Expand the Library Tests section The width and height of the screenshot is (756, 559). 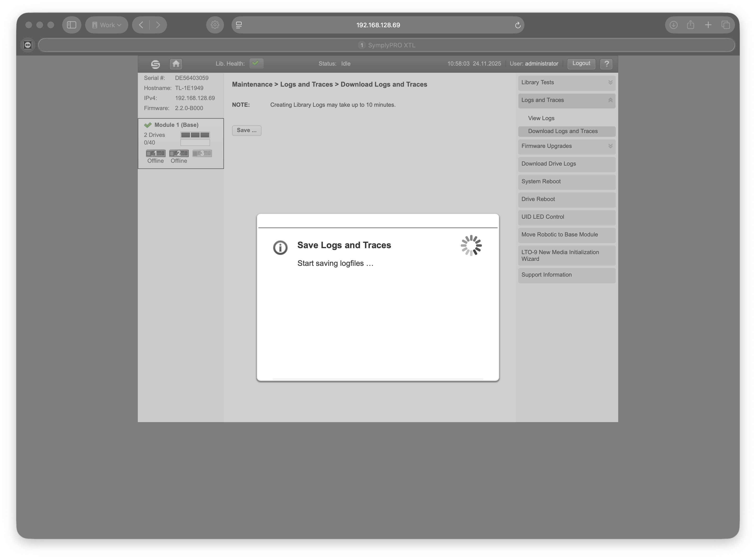[x=566, y=83]
